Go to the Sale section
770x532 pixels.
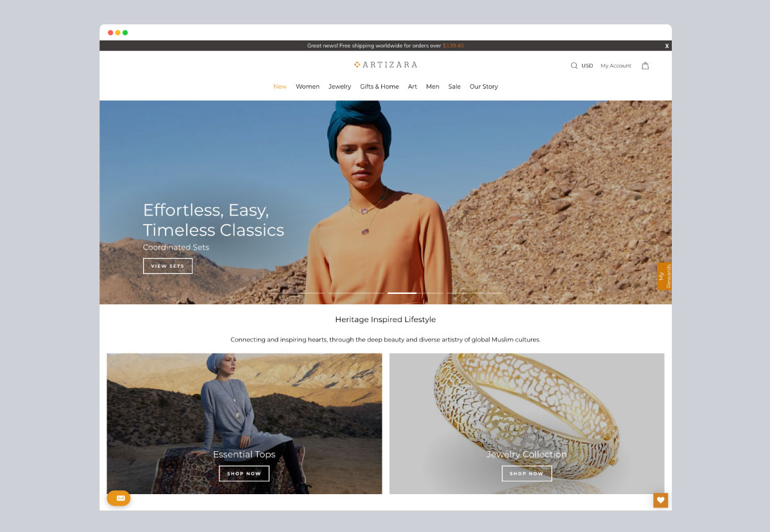tap(454, 87)
